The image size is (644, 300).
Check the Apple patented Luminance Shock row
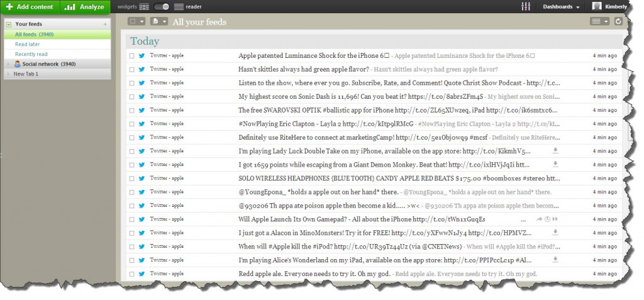tap(132, 56)
